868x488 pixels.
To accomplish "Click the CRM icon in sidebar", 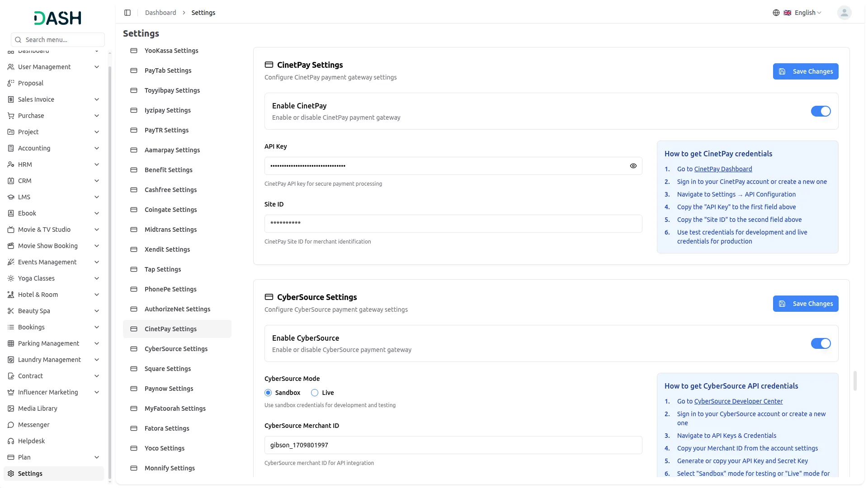I will pos(11,181).
